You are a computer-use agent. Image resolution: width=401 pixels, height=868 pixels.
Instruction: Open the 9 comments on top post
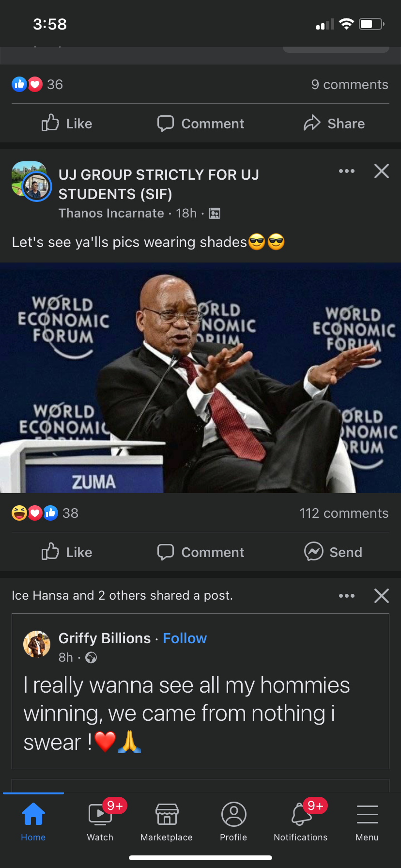pyautogui.click(x=350, y=84)
